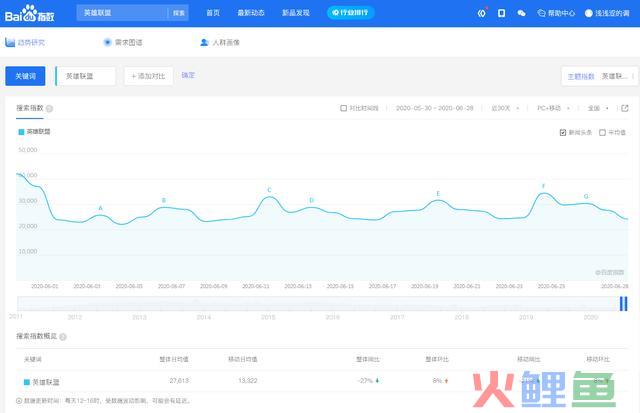640x413 pixels.
Task: Open the code icon in top bar
Action: click(482, 13)
